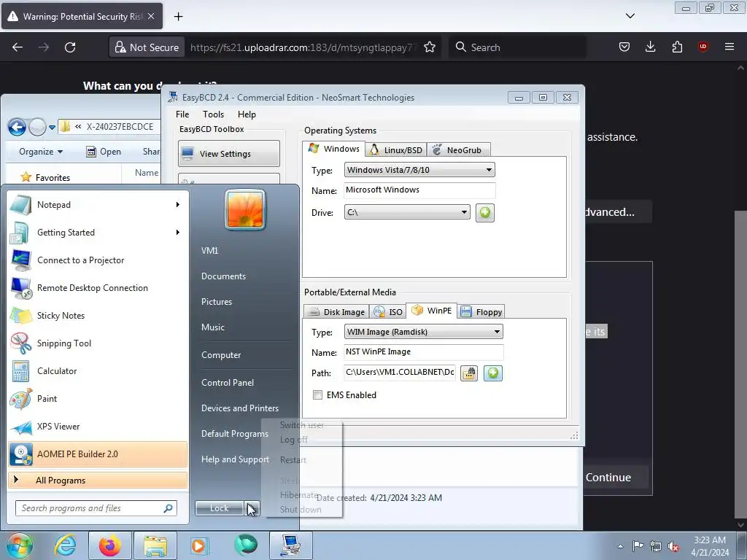Click the Firefox Search box

(x=517, y=47)
